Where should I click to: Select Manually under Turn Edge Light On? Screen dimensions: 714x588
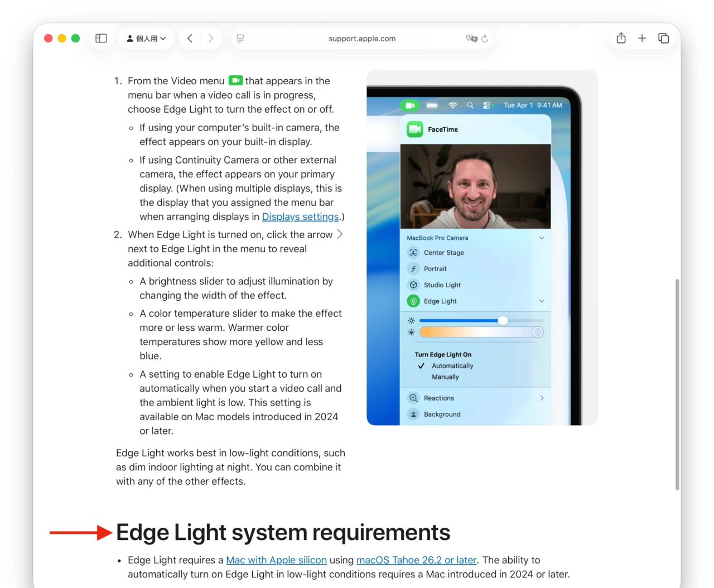coord(445,377)
